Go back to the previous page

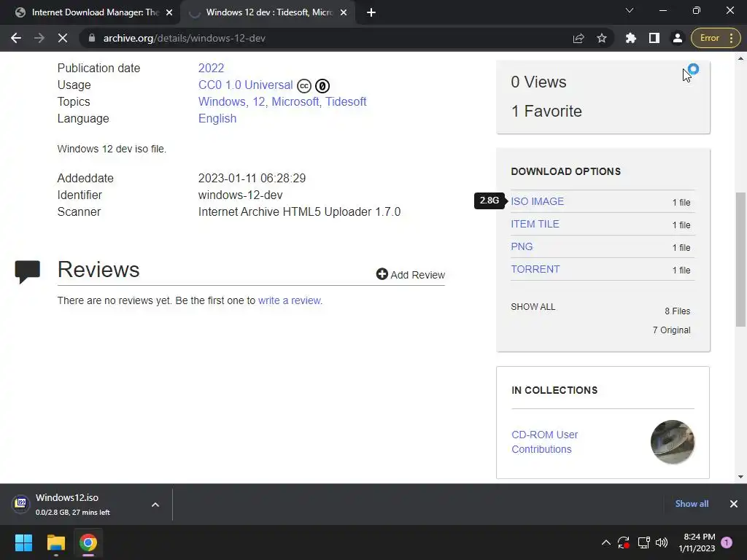[x=16, y=38]
